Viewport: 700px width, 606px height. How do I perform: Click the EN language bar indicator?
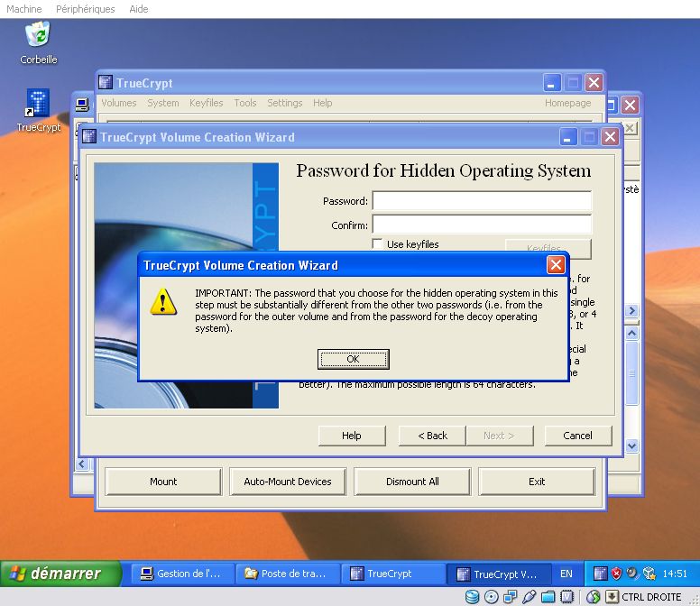pos(566,574)
